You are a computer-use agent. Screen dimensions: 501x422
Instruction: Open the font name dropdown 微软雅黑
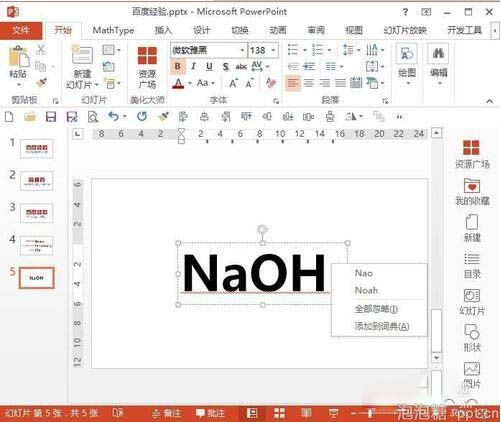[x=242, y=50]
